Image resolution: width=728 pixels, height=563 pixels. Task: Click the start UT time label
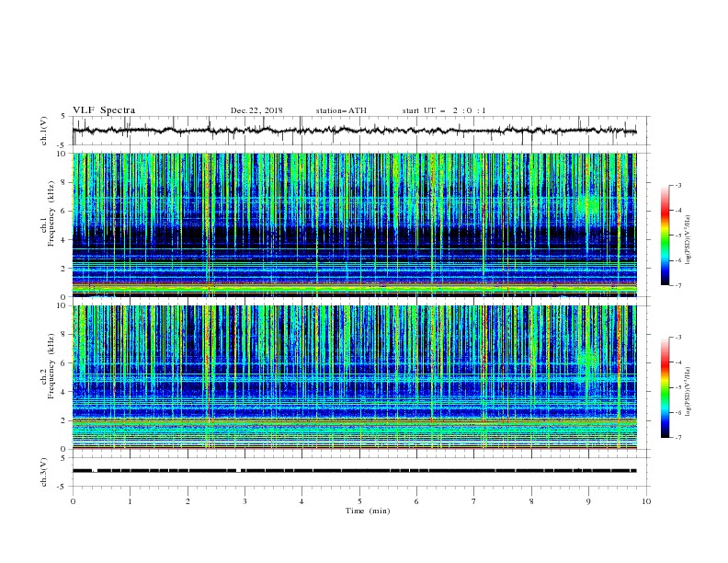tap(444, 110)
